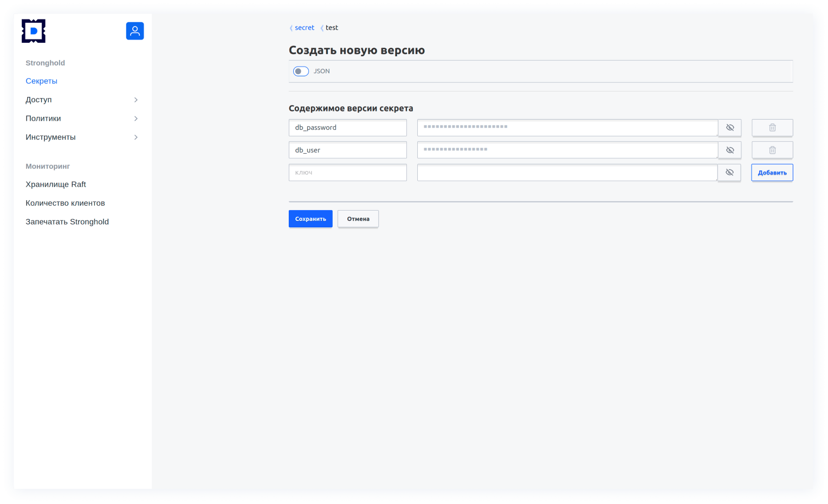Open Секреты in the sidebar
This screenshot has width=828, height=504.
pyautogui.click(x=42, y=81)
